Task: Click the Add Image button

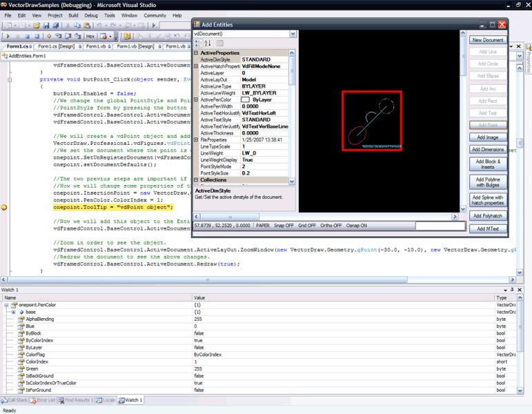Action: click(488, 137)
